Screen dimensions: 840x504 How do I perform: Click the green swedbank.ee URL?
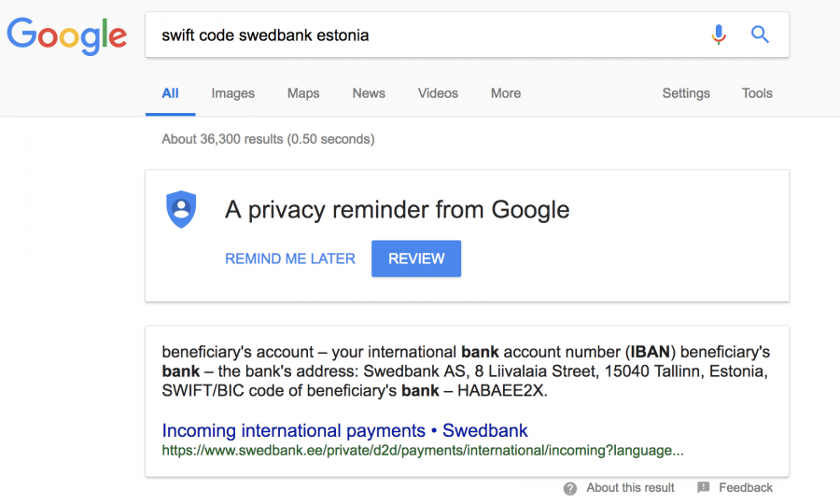423,451
